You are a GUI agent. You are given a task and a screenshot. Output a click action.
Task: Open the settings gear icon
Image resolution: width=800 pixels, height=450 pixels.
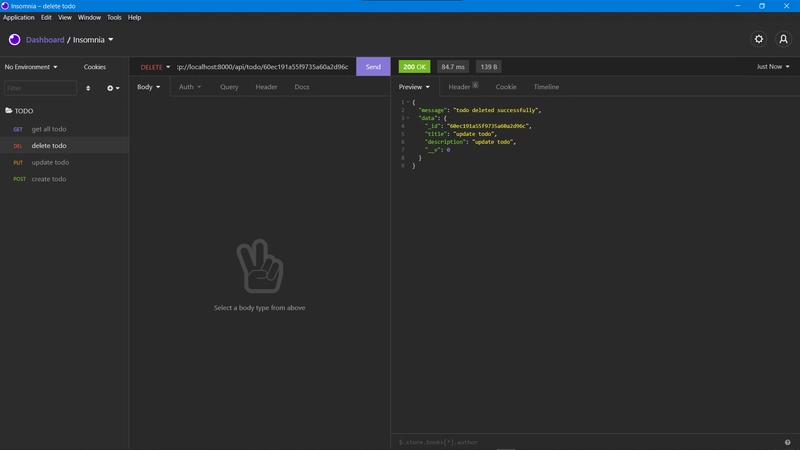(759, 39)
